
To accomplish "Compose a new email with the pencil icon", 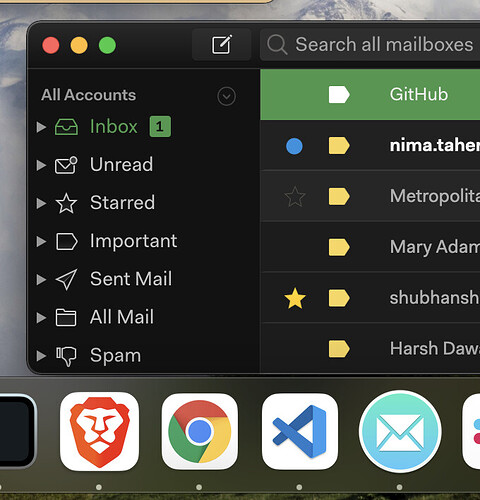I will (x=222, y=44).
